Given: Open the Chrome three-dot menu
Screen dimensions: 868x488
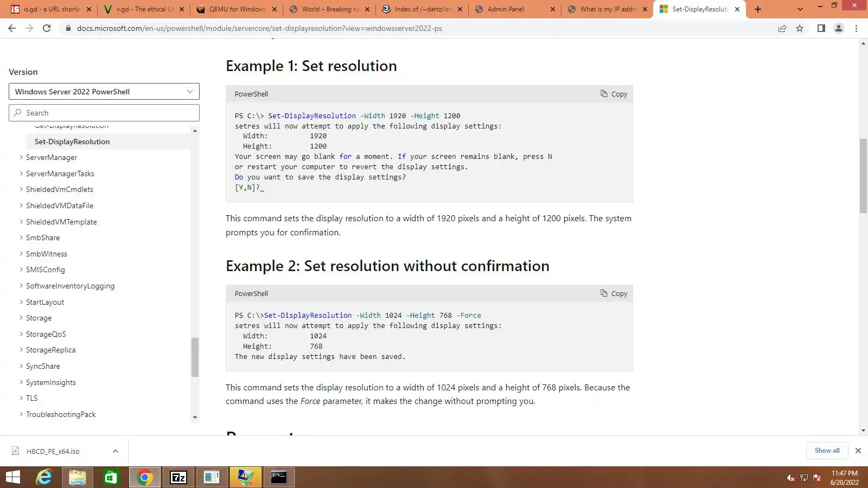Looking at the screenshot, I should click(857, 28).
